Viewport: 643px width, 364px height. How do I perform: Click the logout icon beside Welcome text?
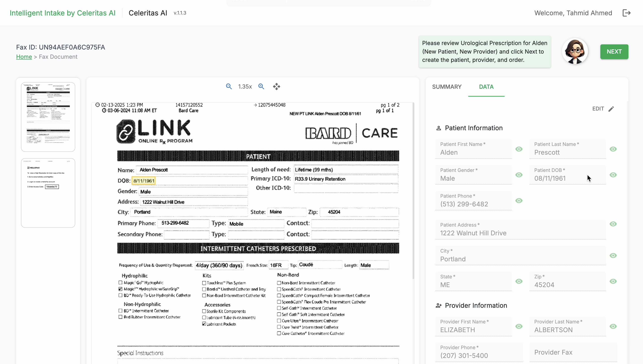point(626,13)
